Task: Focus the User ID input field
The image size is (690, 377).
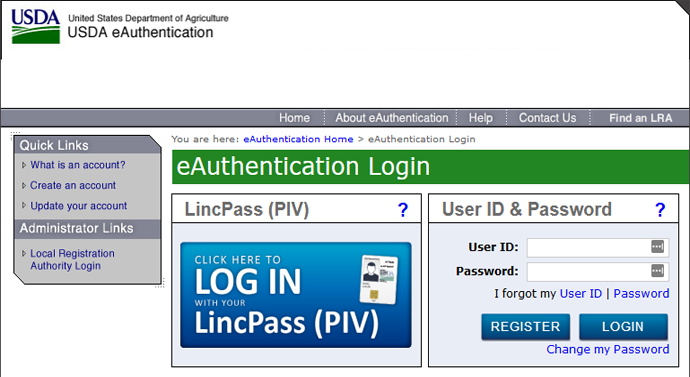Action: pyautogui.click(x=598, y=247)
